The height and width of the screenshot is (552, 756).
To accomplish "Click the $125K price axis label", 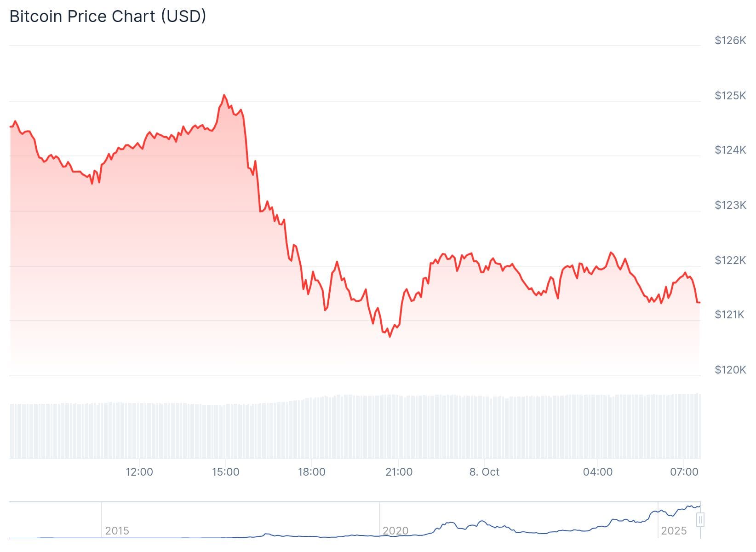I will click(730, 96).
